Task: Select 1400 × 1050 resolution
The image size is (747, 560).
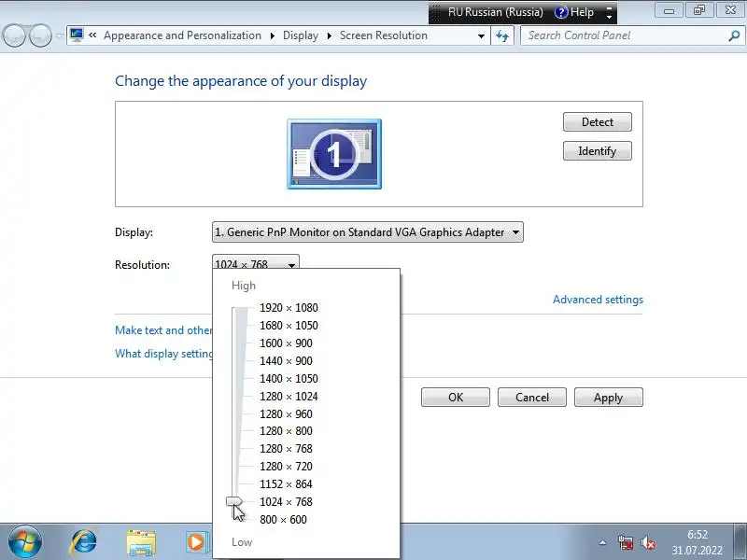Action: tap(289, 379)
